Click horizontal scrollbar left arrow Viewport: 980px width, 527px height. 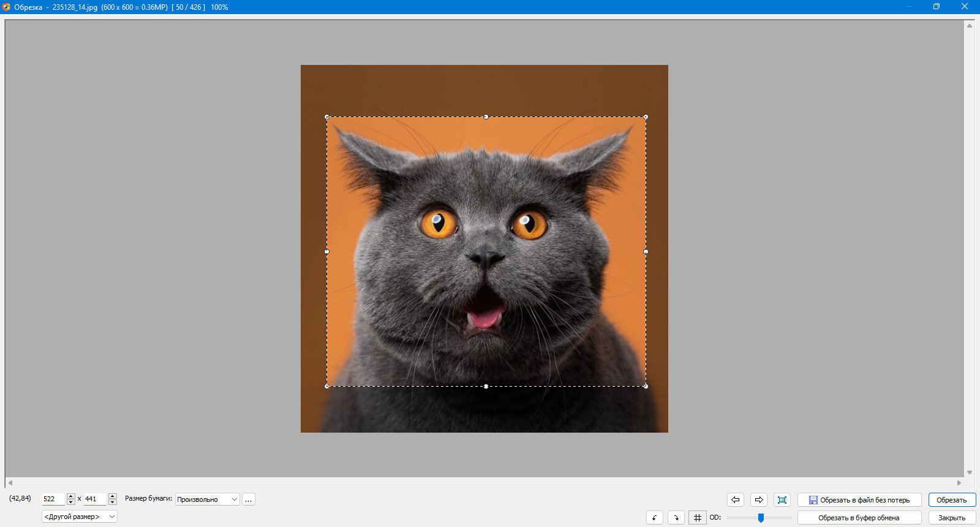pos(10,483)
